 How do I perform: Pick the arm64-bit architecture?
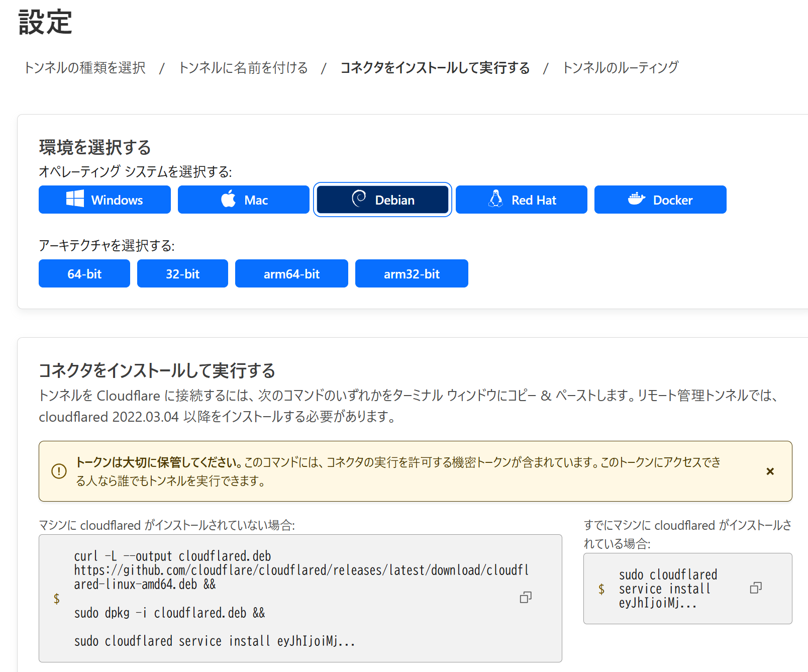pos(291,273)
